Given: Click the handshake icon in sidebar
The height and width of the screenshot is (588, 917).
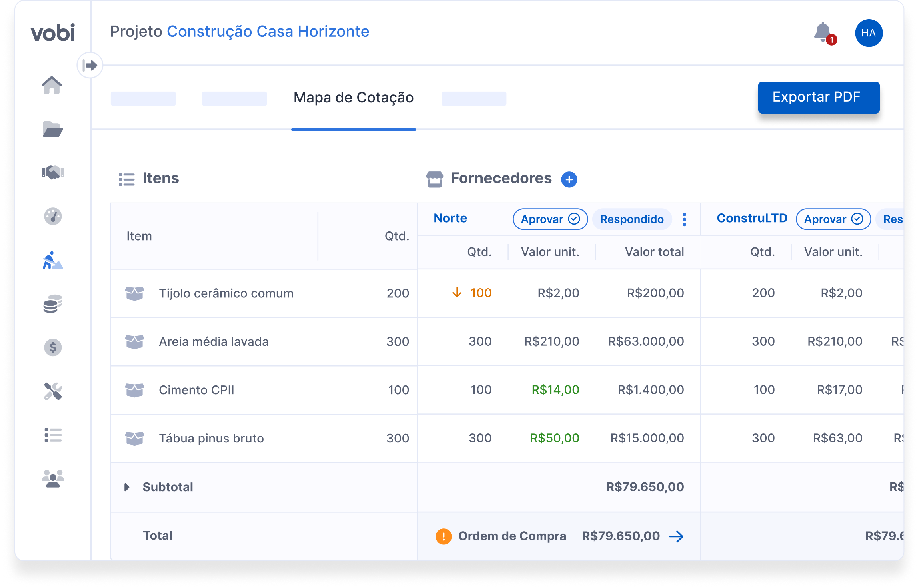Looking at the screenshot, I should point(53,173).
